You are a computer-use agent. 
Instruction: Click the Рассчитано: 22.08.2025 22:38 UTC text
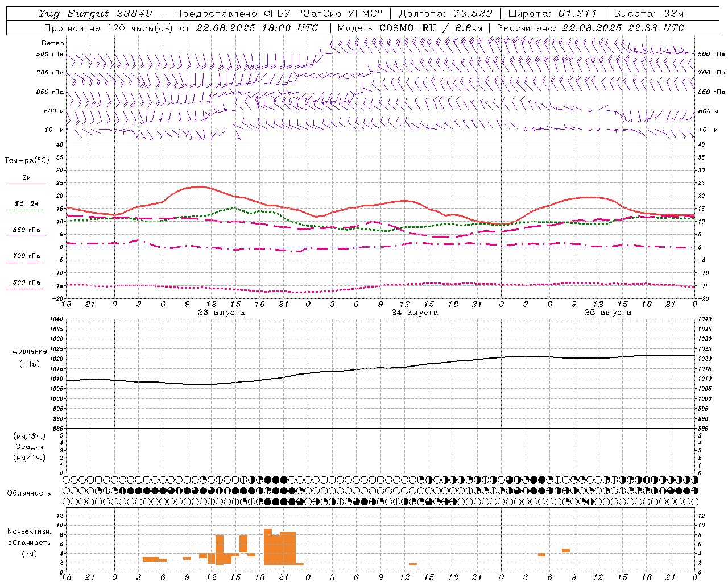click(590, 28)
